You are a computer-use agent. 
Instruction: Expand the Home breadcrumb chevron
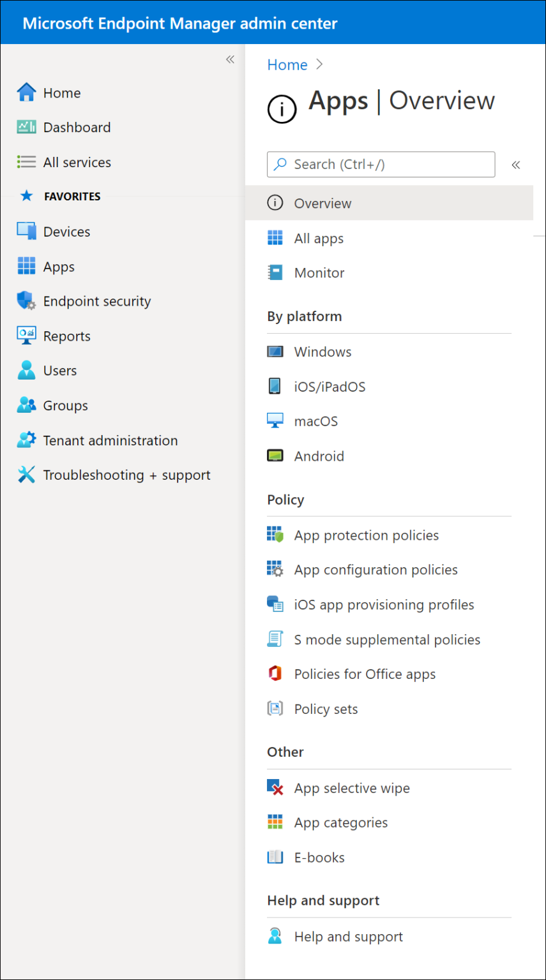point(319,64)
